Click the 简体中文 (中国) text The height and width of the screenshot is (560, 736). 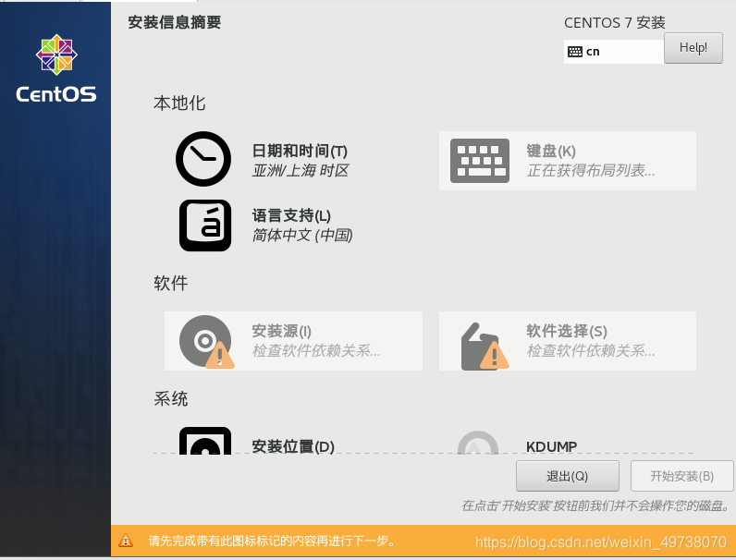302,235
